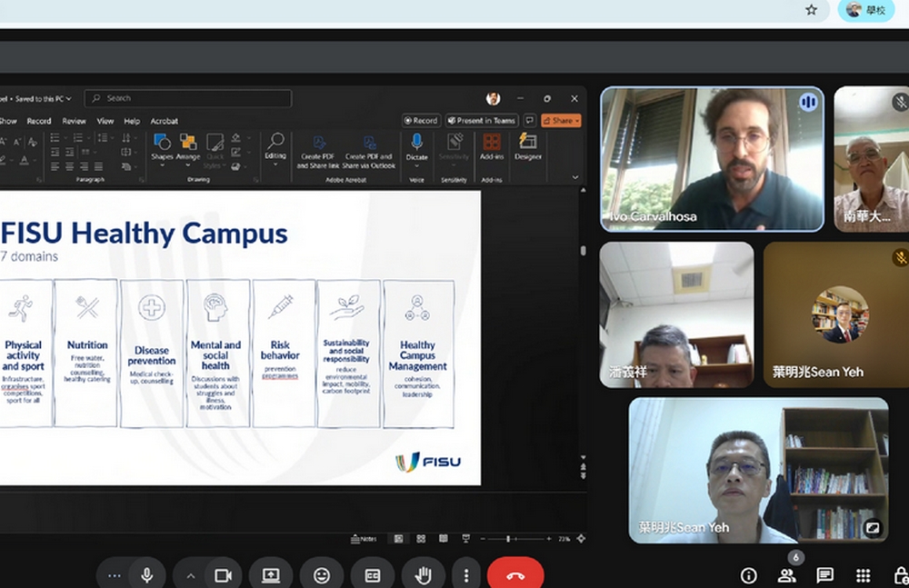Collapse the ribbon with the chevron

click(x=575, y=177)
